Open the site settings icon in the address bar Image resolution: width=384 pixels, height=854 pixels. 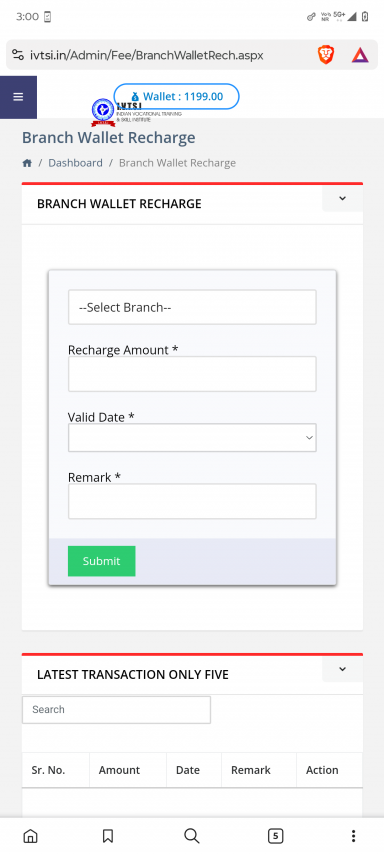(18, 55)
